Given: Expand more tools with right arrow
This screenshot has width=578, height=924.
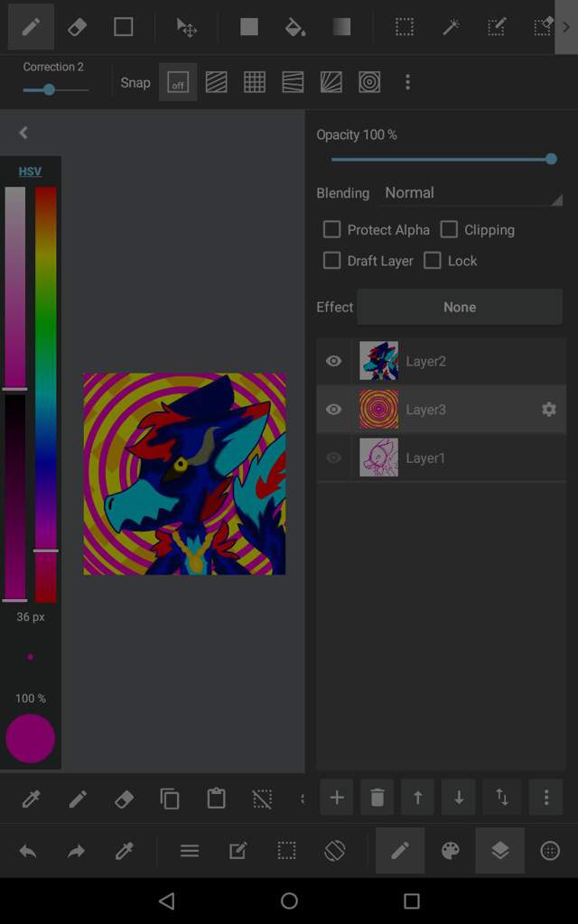Looking at the screenshot, I should [566, 27].
